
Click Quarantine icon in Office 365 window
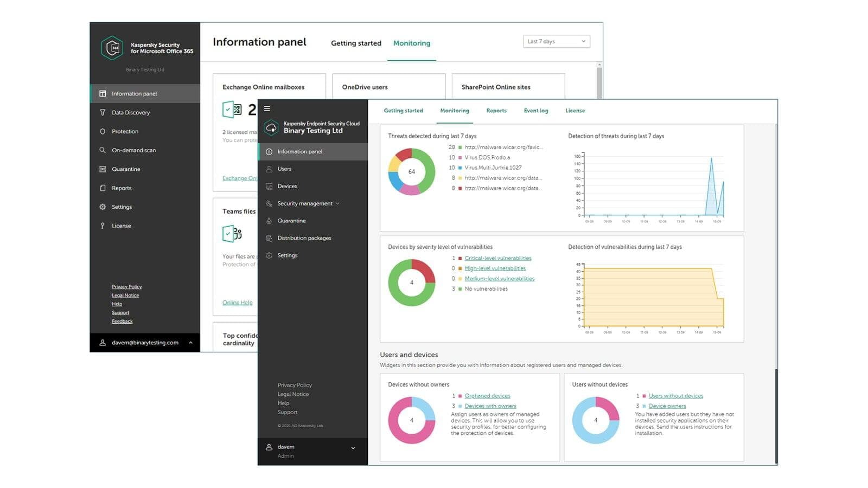coord(103,169)
